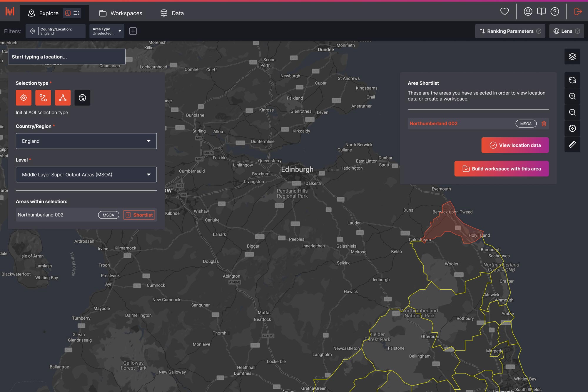Open the user account profile icon

tap(528, 11)
